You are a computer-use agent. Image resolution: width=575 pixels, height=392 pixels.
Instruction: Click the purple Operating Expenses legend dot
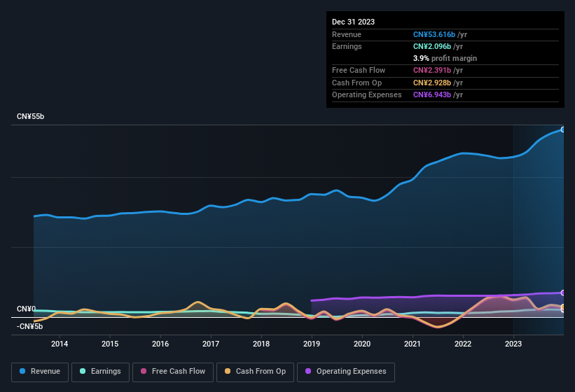tap(309, 372)
